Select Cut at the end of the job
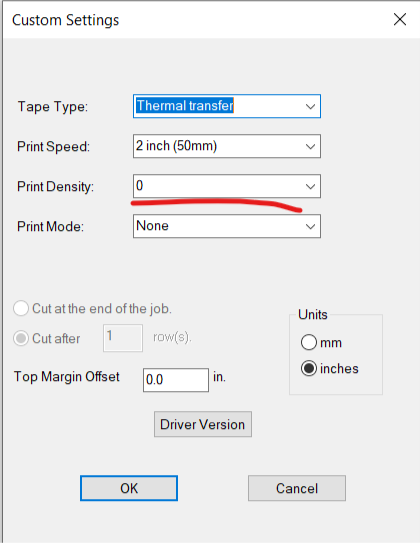Viewport: 420px width, 543px height. click(x=21, y=308)
